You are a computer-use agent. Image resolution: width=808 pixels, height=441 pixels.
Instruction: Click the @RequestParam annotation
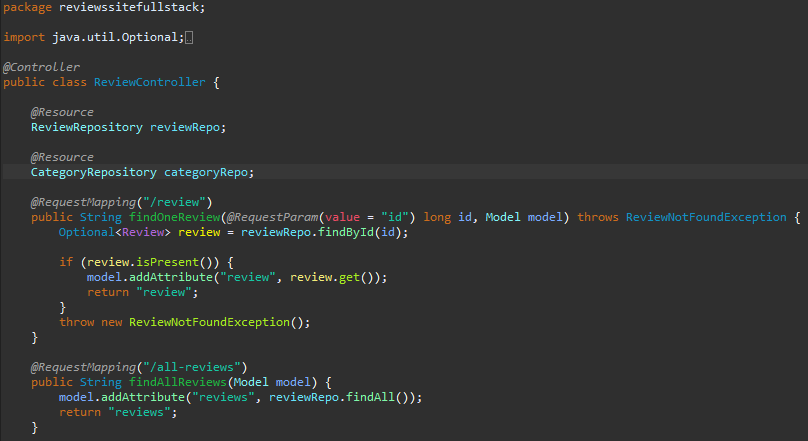click(x=273, y=217)
